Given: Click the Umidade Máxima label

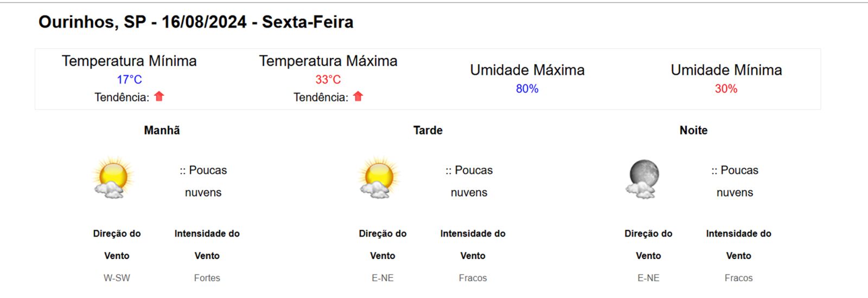Looking at the screenshot, I should tap(527, 70).
